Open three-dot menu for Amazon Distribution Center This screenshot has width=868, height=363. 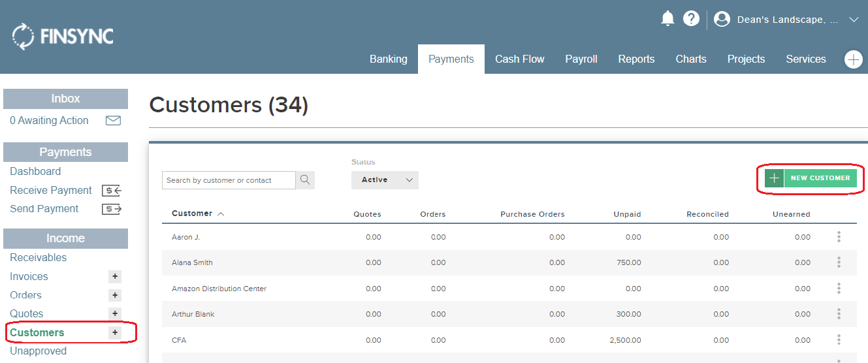(x=839, y=289)
